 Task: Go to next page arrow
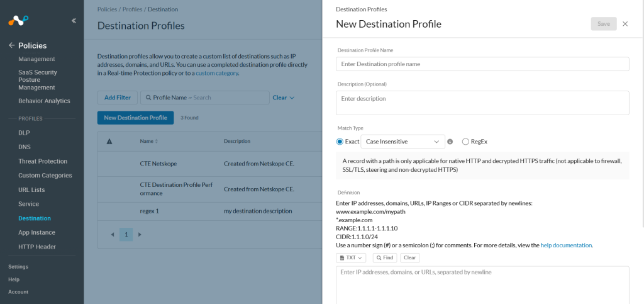[x=140, y=235]
